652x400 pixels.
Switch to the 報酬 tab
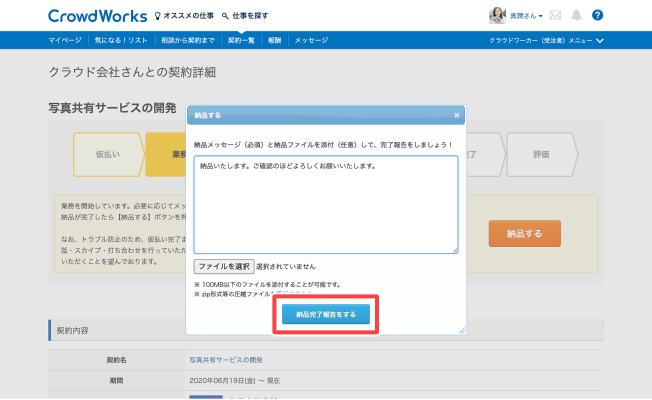click(x=274, y=40)
